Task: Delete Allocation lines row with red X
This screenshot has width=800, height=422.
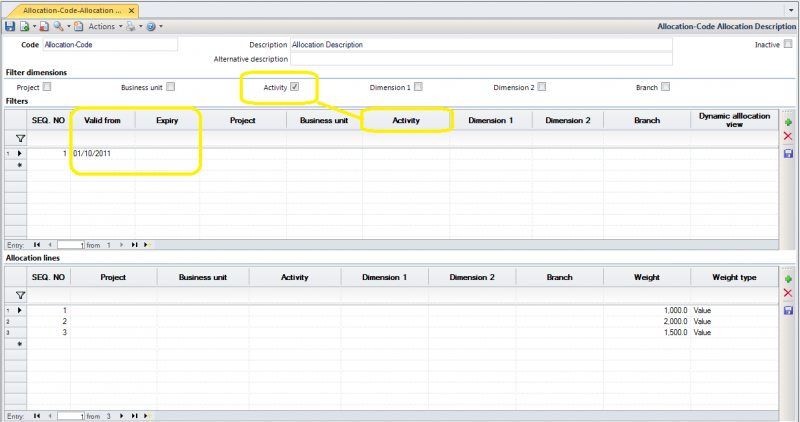Action: pyautogui.click(x=788, y=293)
